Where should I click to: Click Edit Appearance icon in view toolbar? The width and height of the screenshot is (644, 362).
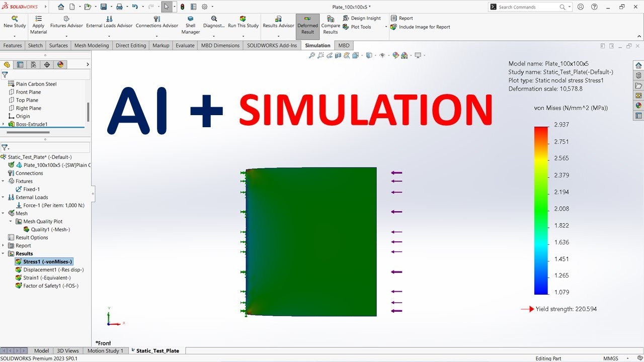[x=395, y=55]
